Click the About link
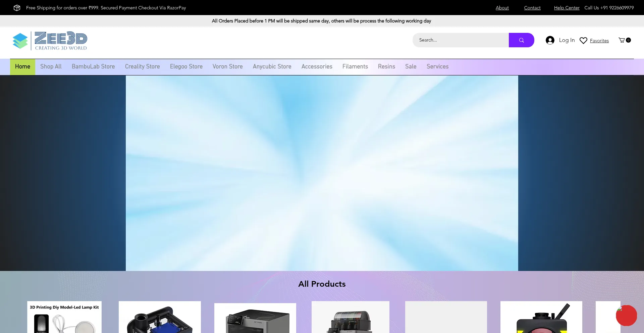 pos(502,8)
